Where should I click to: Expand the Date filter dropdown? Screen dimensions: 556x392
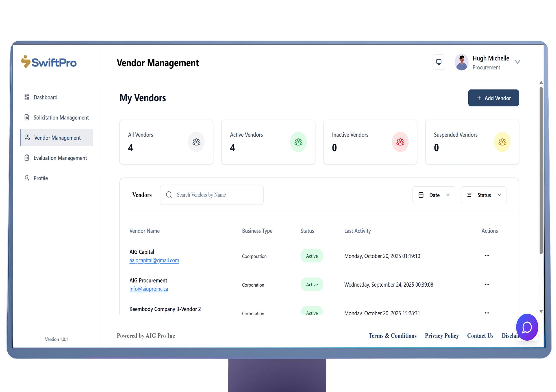click(x=433, y=195)
